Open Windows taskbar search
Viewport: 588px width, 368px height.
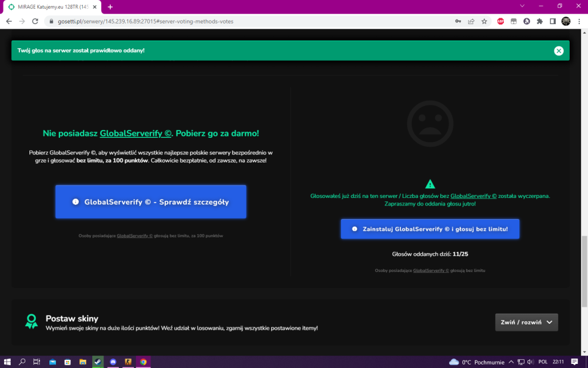coord(22,362)
